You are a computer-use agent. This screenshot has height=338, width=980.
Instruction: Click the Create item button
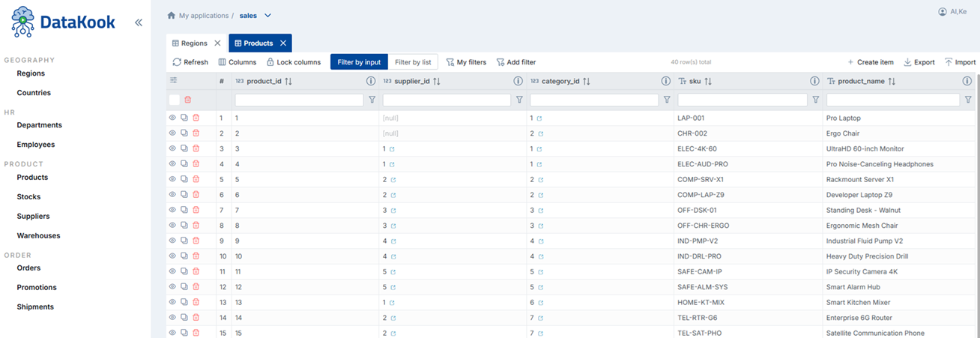click(x=870, y=62)
